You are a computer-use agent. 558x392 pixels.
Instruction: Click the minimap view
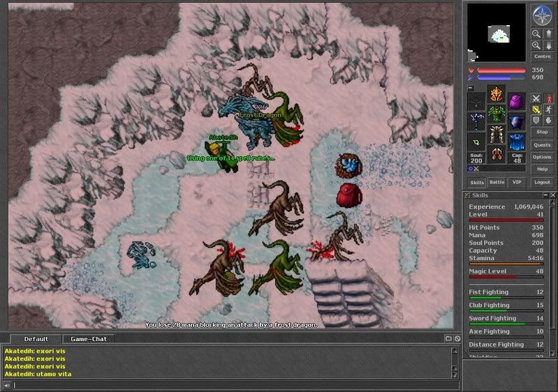click(x=496, y=33)
